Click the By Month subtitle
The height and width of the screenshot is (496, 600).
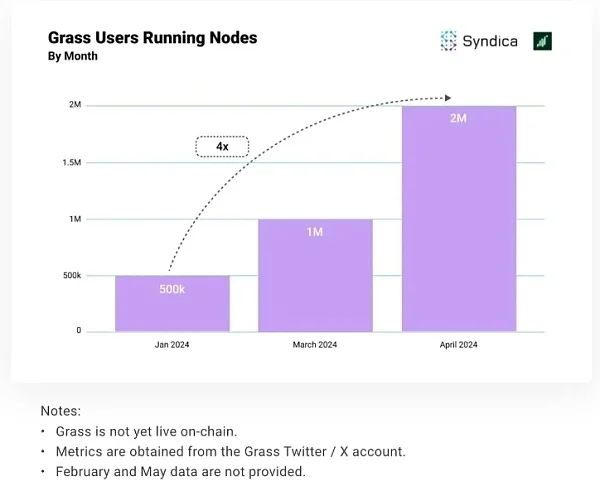(73, 57)
